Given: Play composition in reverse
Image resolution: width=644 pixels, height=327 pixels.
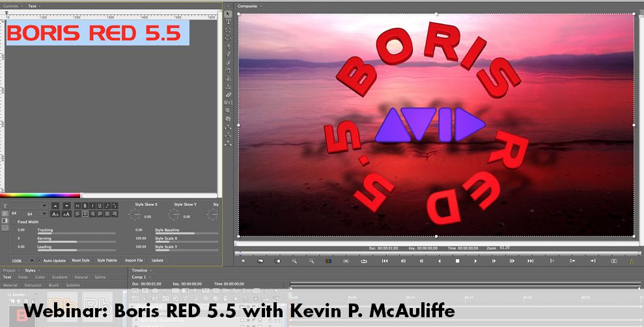Looking at the screenshot, I should click(440, 261).
